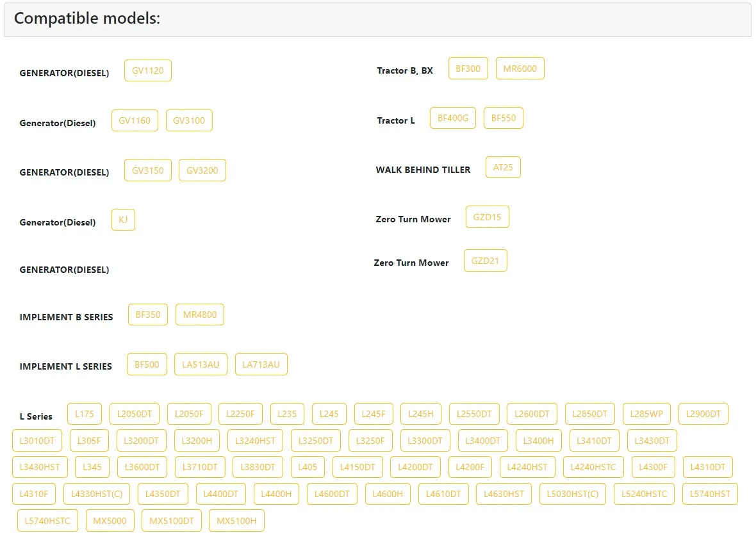Select the L2050DT model tag
Screen dimensions: 756x556
(135, 414)
